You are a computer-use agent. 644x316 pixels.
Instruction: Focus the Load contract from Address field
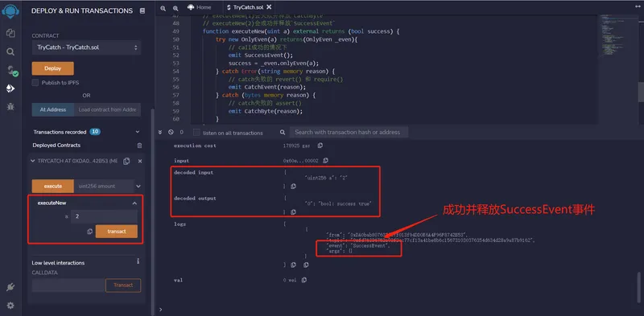tap(107, 109)
